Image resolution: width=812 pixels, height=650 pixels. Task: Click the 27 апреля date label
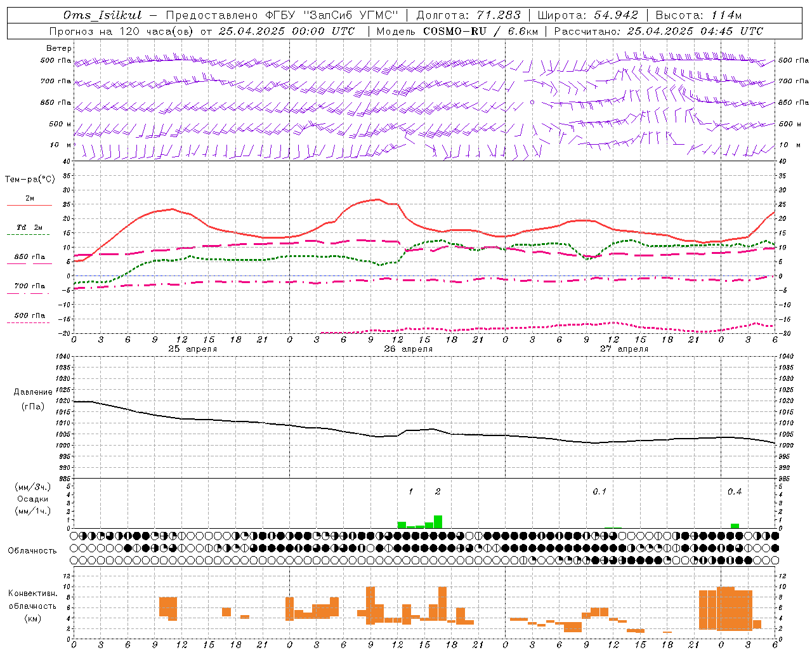tap(624, 349)
